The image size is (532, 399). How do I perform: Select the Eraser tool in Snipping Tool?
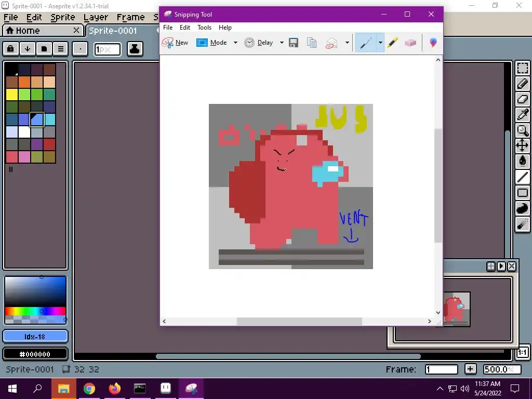[410, 43]
